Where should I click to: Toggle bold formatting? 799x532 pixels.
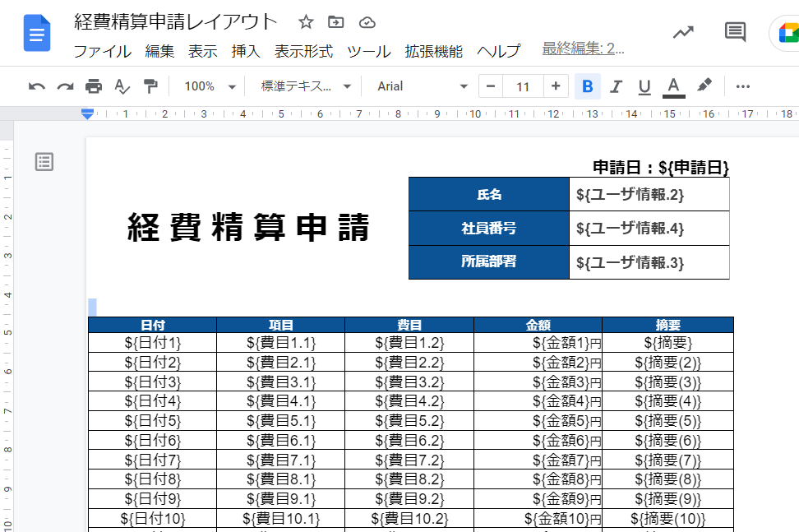[x=587, y=86]
